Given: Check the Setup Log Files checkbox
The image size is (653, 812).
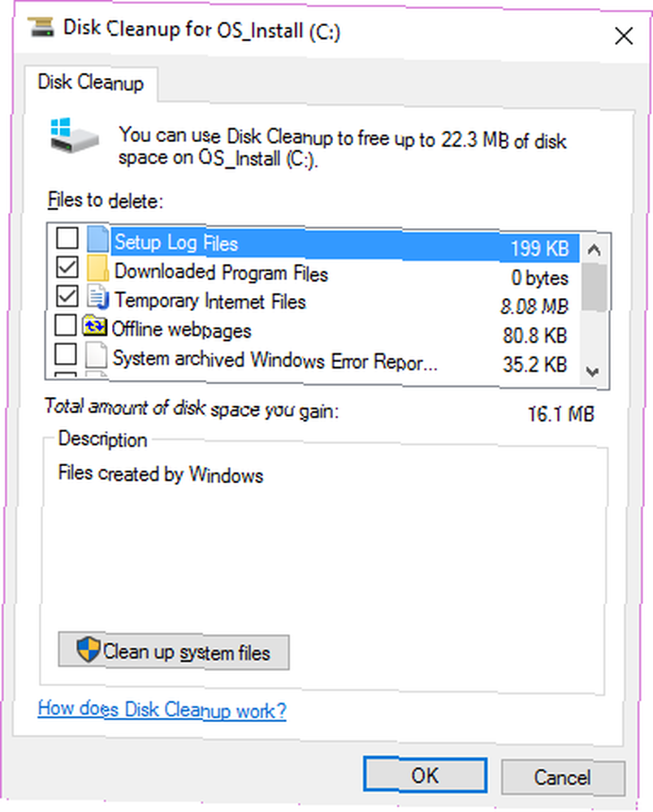Looking at the screenshot, I should click(67, 238).
